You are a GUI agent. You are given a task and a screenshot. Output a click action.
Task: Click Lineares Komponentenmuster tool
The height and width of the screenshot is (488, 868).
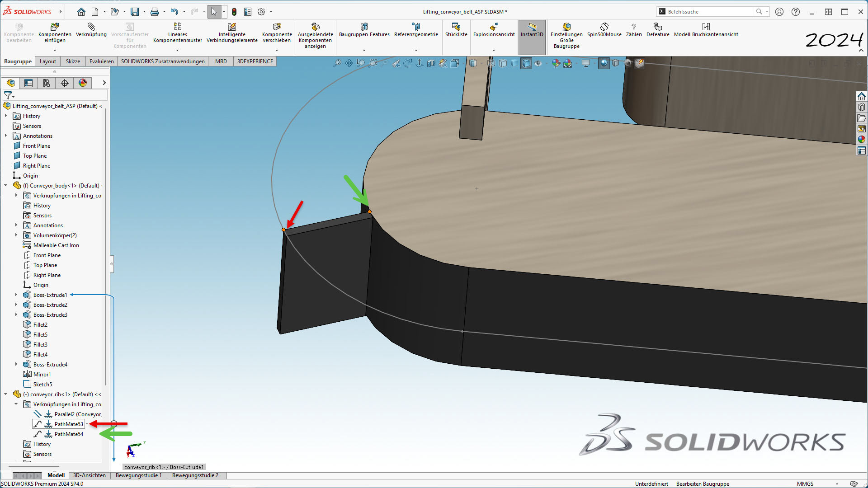(x=178, y=33)
